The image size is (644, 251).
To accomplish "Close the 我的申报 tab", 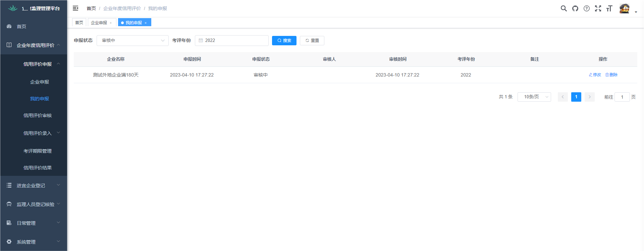I will tap(146, 23).
